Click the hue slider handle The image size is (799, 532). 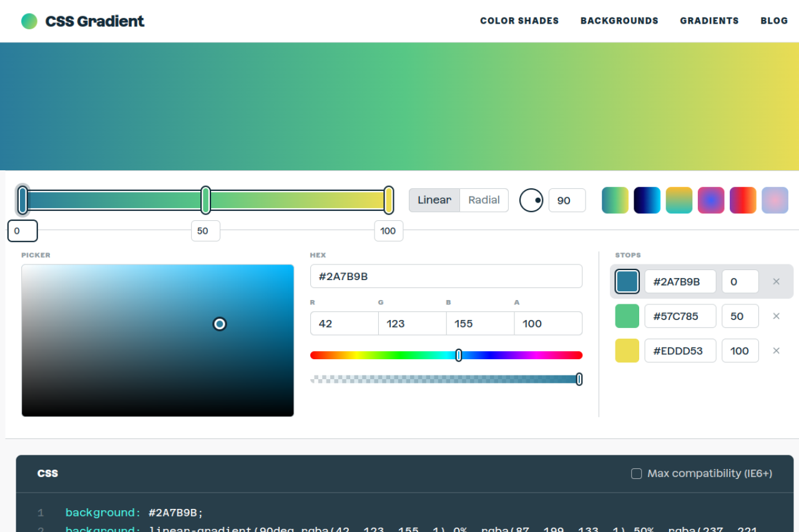tap(459, 355)
